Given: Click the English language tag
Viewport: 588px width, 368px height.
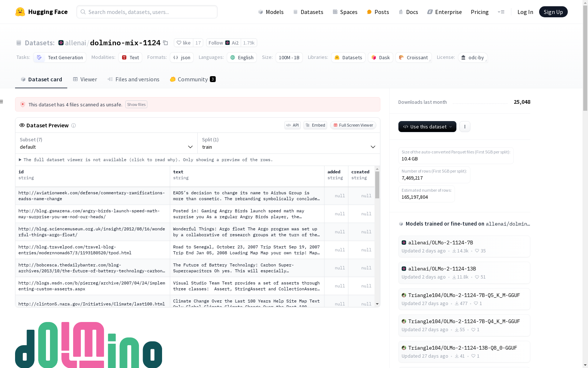Looking at the screenshot, I should click(242, 57).
